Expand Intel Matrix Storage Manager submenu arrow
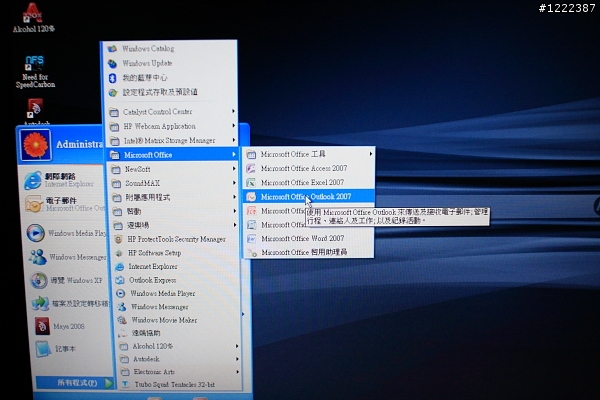The width and height of the screenshot is (600, 400). pos(233,140)
